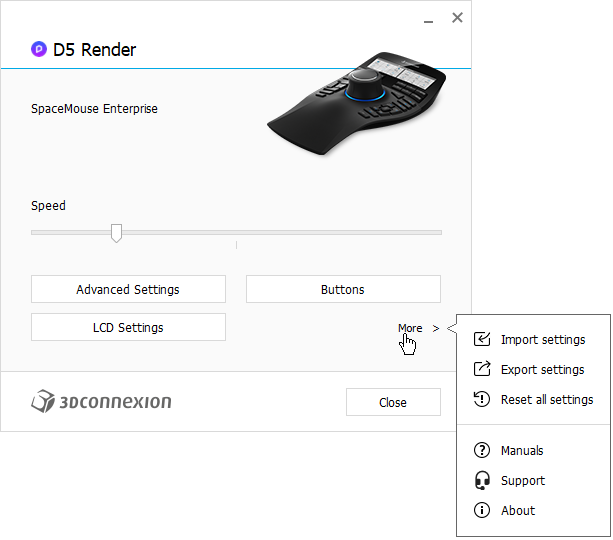Open Advanced Settings
613x540 pixels.
tap(128, 289)
